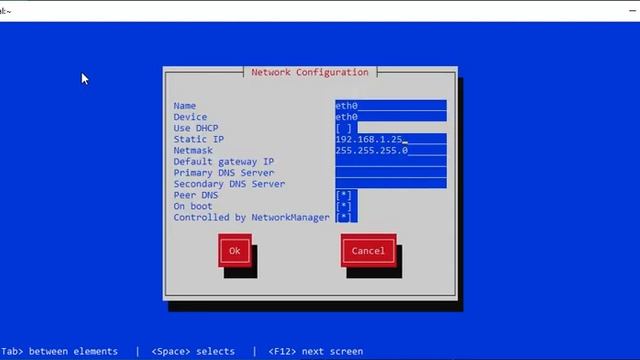Click the Name label text
The height and width of the screenshot is (360, 640).
184,106
